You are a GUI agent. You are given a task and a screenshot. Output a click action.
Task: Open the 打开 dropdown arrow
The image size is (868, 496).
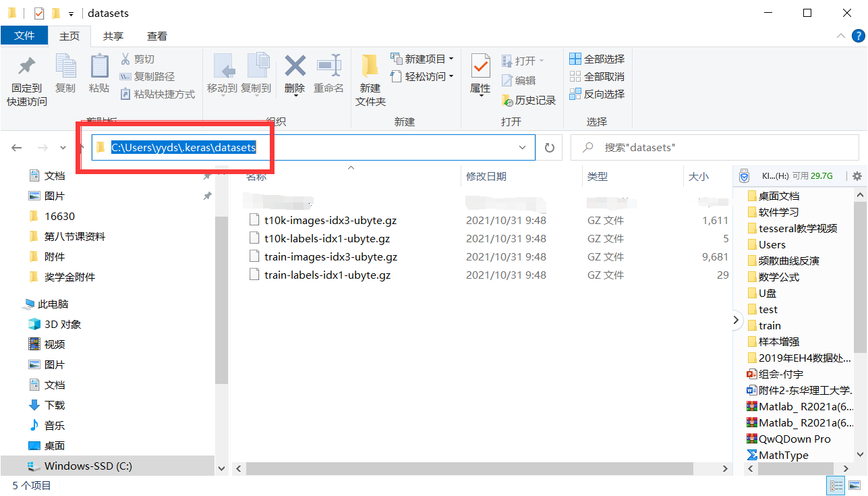(542, 59)
